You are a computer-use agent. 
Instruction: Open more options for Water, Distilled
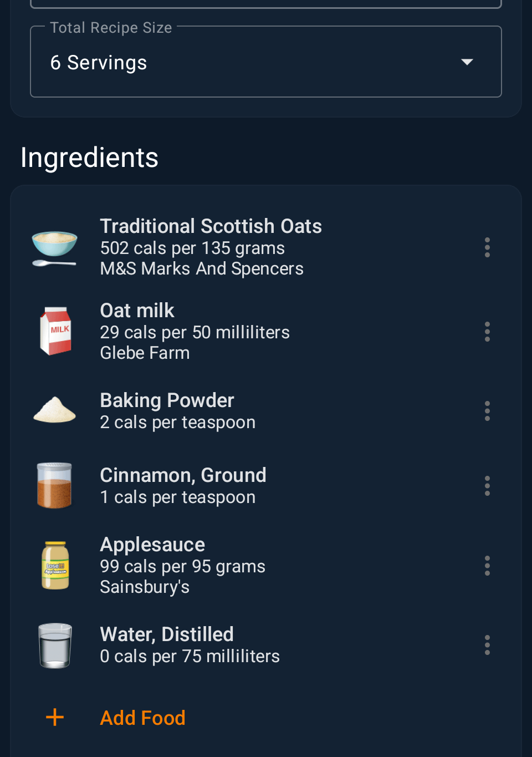487,645
